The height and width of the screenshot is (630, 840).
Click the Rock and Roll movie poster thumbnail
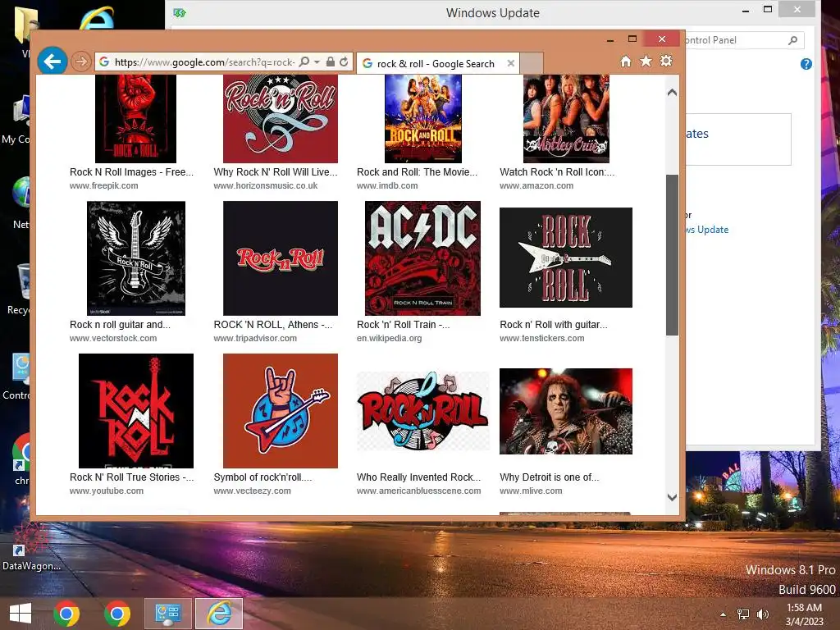coord(423,118)
